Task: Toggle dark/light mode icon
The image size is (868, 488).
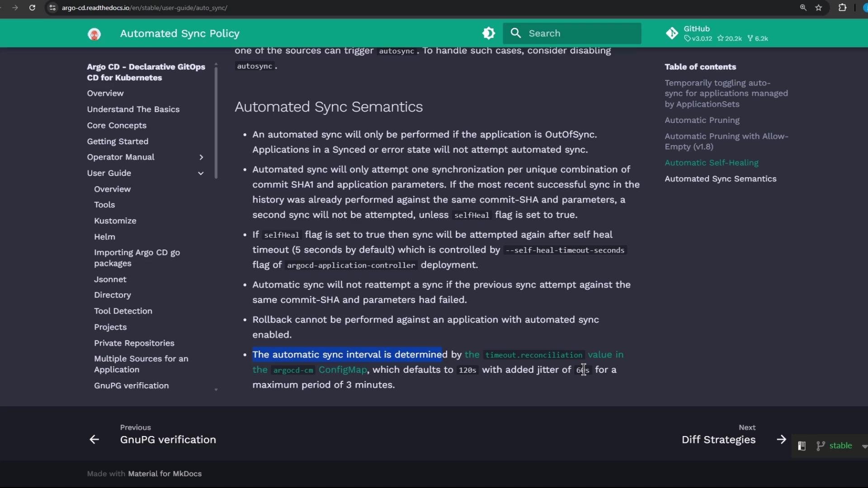Action: pyautogui.click(x=489, y=33)
